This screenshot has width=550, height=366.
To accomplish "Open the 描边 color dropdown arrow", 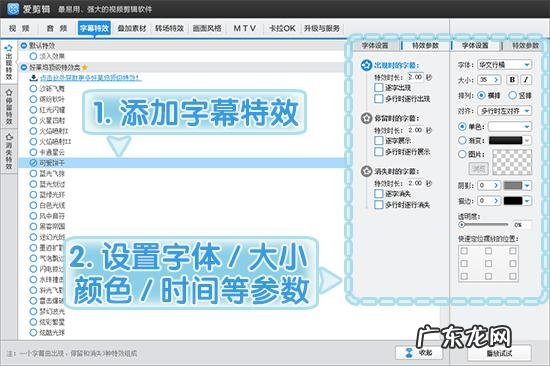I will click(x=528, y=201).
